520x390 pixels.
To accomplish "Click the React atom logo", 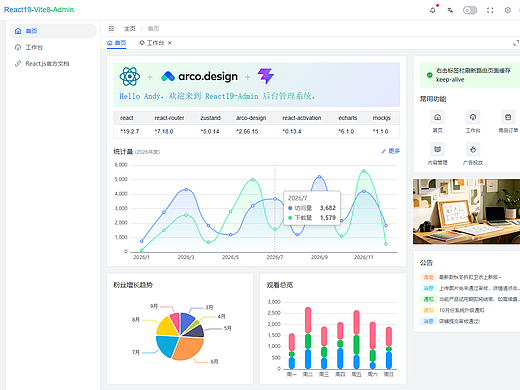I will pos(130,76).
